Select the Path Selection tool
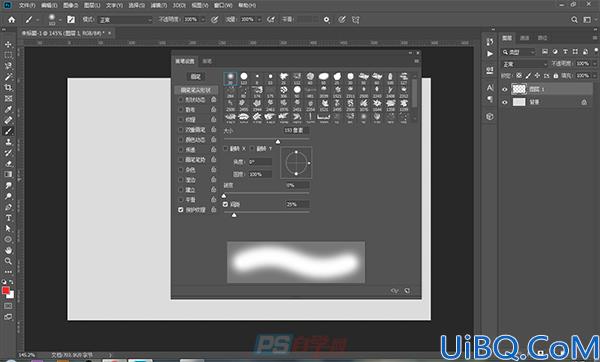The image size is (600, 362). tap(8, 228)
